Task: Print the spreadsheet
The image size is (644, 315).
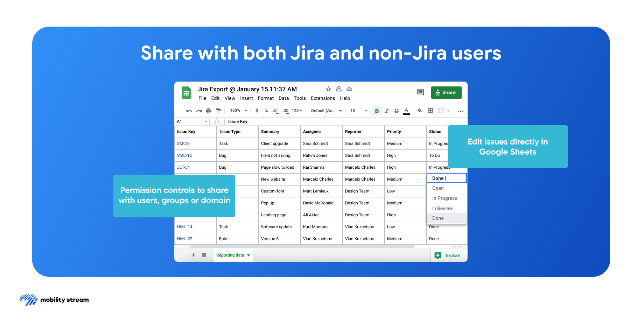Action: click(x=209, y=111)
